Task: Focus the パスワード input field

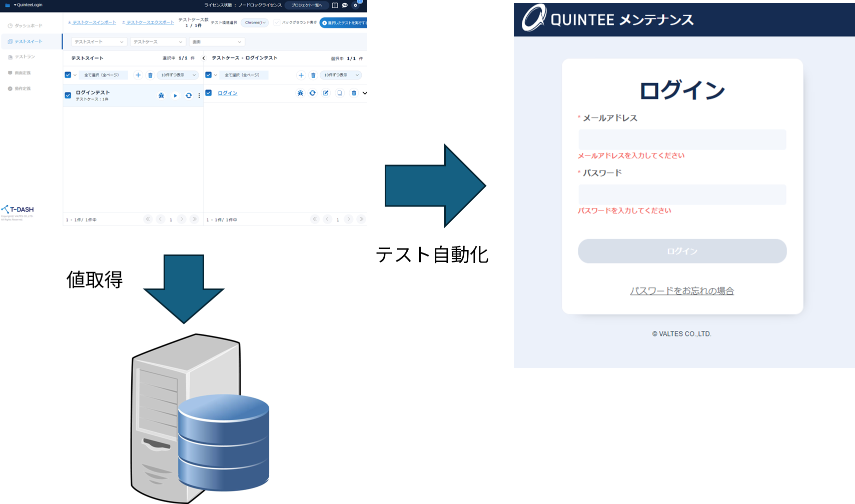Action: point(682,194)
